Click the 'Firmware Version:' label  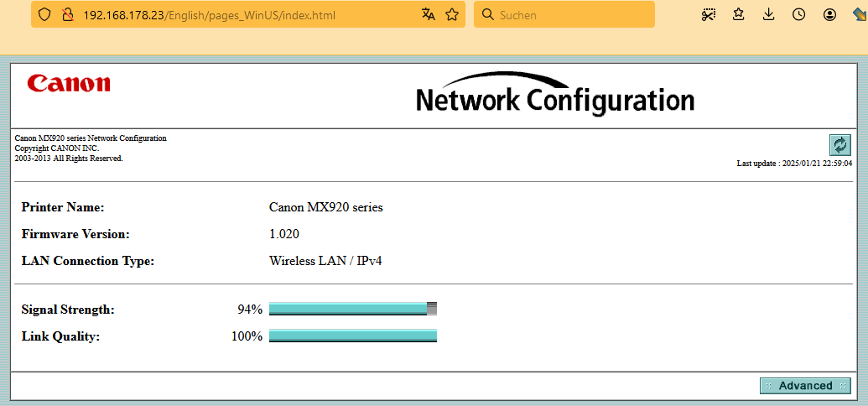[x=75, y=234]
